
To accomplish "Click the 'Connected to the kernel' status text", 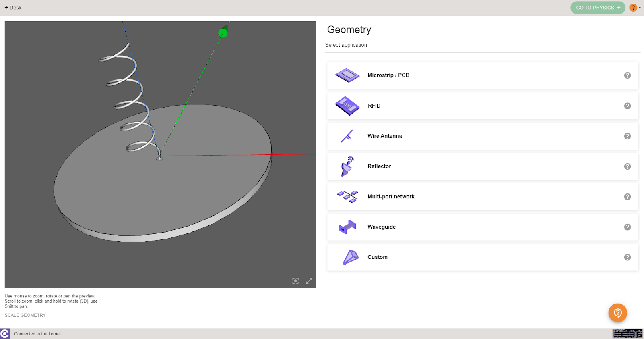I will [37, 334].
